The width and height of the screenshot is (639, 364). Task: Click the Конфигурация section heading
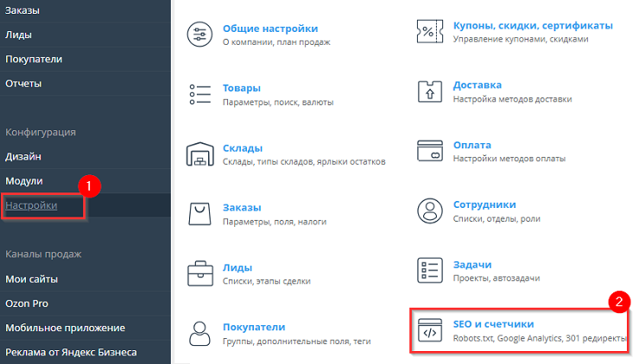click(41, 132)
